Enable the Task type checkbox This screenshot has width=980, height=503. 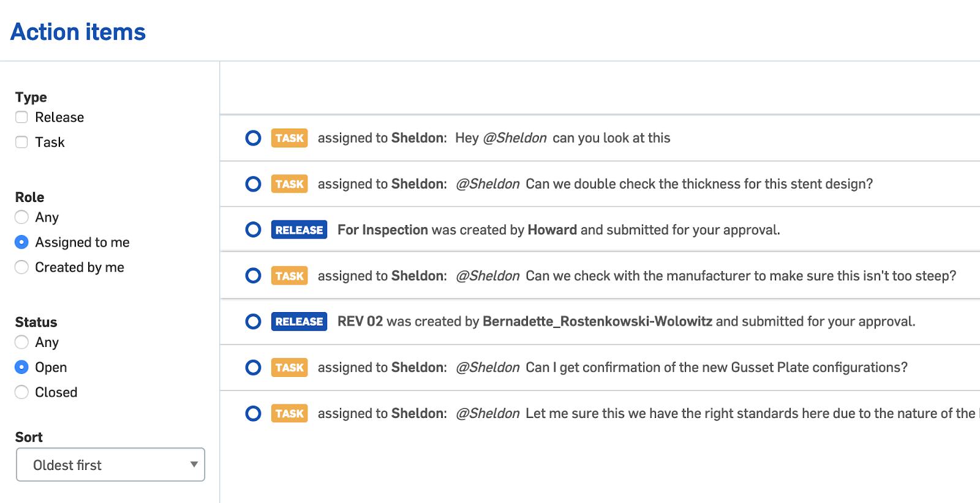[x=21, y=142]
